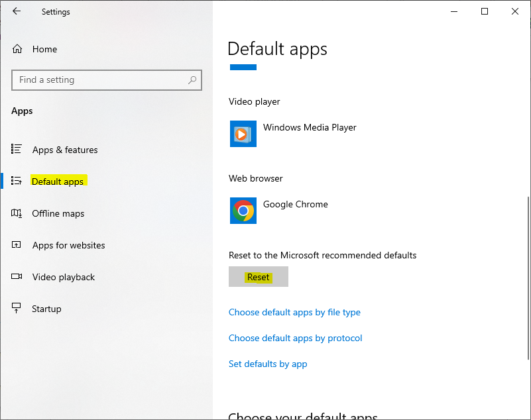Click the Find a setting search box
Viewport: 531px width, 420px height.
[106, 80]
